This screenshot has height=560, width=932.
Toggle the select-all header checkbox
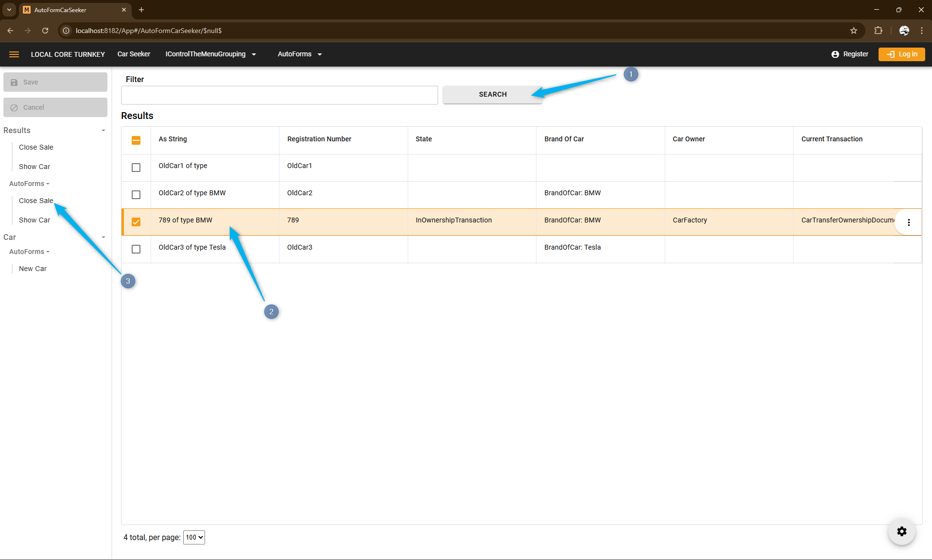pyautogui.click(x=136, y=140)
